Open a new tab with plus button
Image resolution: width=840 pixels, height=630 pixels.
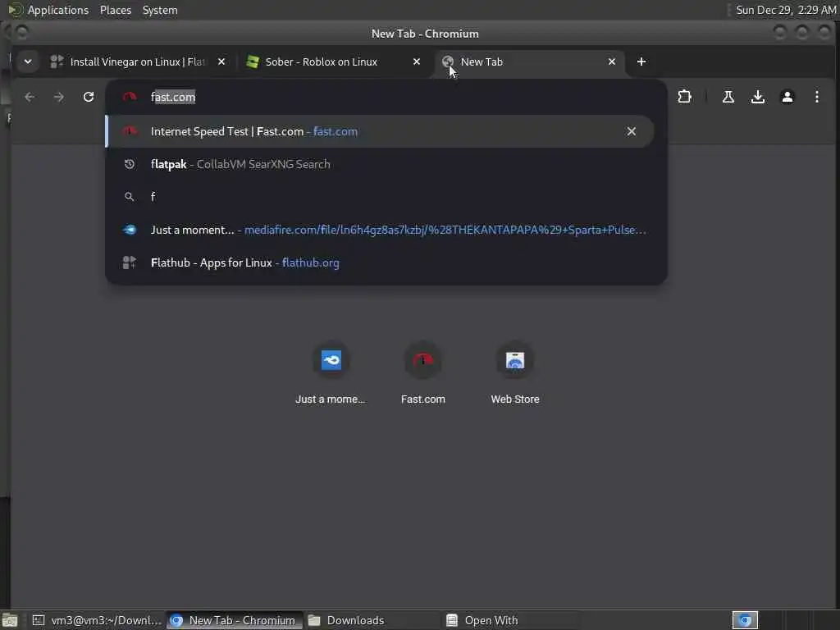[x=641, y=62]
